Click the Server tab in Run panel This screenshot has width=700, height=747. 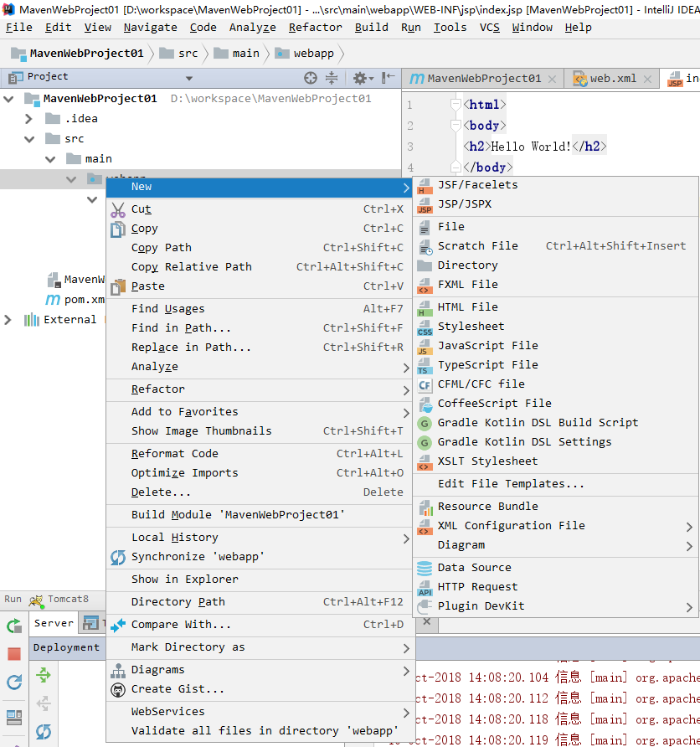[54, 623]
